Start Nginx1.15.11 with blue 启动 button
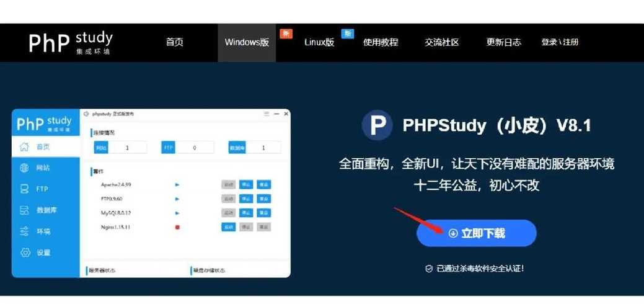Screen dimensions: 644x304 228,226
